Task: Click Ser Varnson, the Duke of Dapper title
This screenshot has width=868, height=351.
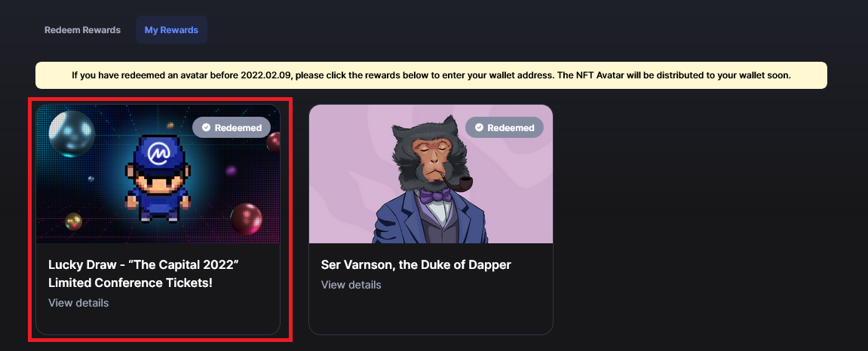Action: pyautogui.click(x=416, y=265)
